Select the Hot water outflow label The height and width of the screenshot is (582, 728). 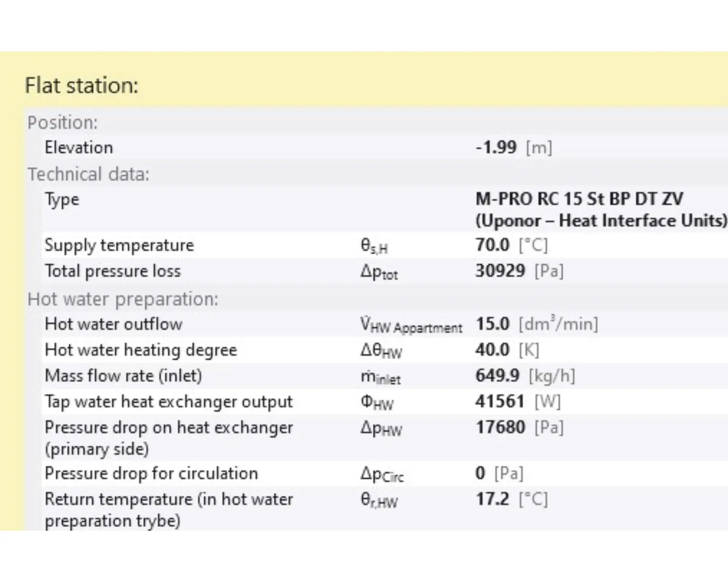click(x=113, y=324)
